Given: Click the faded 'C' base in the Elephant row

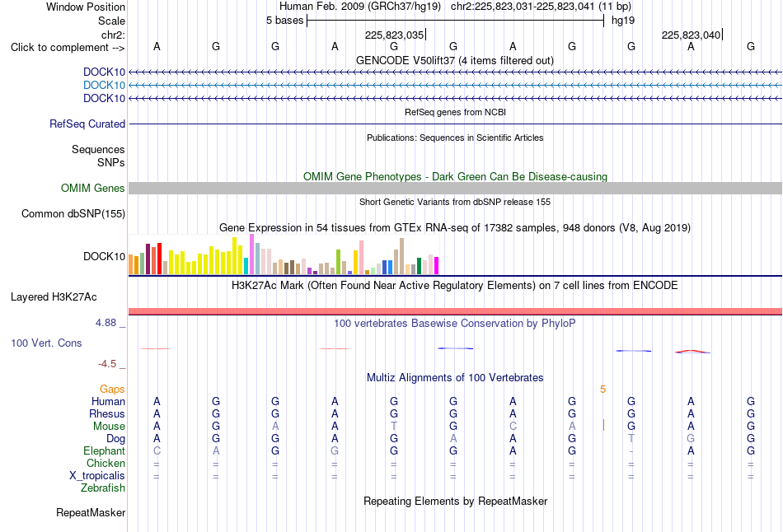Looking at the screenshot, I should (157, 450).
